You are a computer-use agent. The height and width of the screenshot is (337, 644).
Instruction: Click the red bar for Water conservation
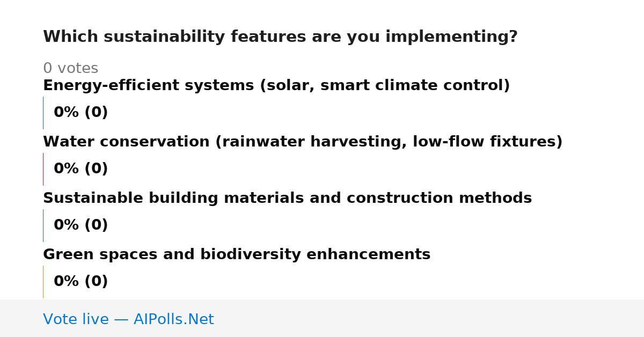coord(43,169)
